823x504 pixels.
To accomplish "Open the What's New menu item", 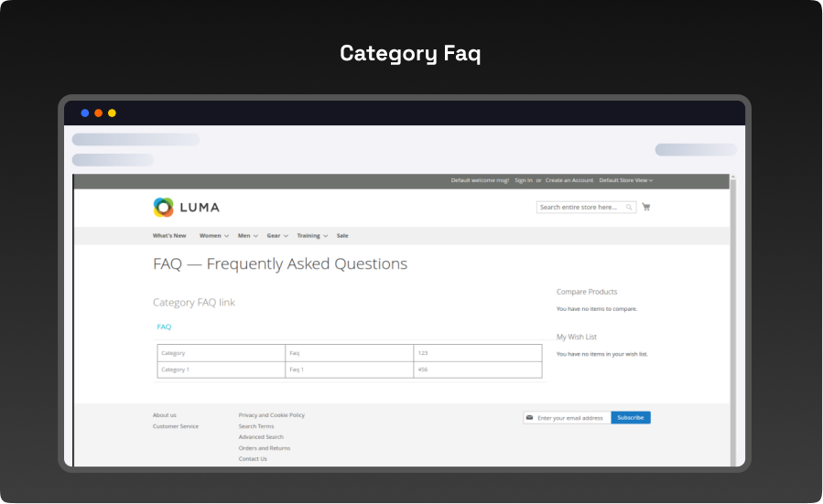I will point(169,236).
